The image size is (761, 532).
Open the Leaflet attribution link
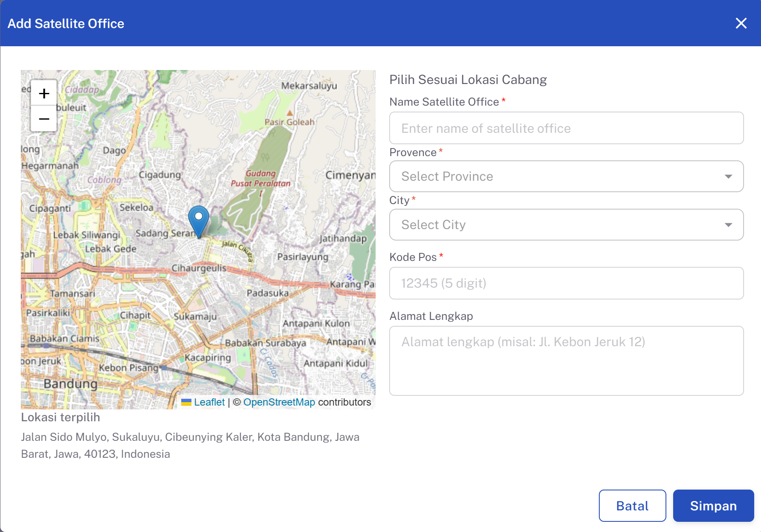209,402
